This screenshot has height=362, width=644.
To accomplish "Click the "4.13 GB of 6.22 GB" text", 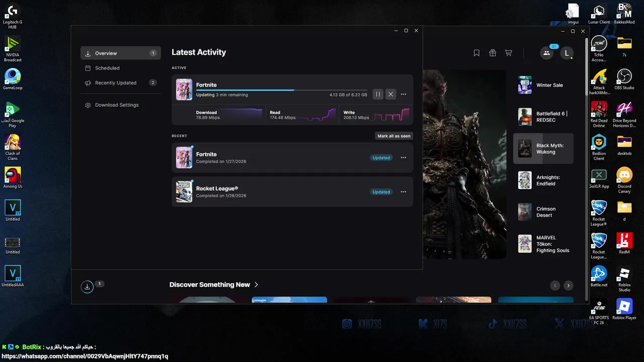I will (348, 95).
